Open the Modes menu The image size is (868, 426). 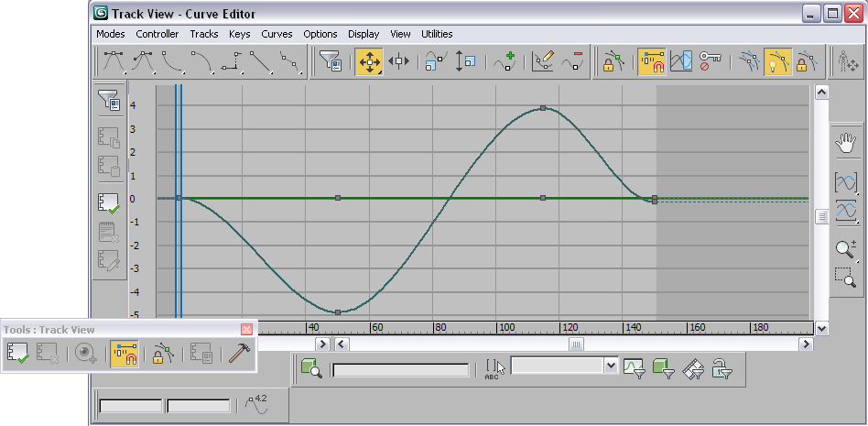(111, 34)
